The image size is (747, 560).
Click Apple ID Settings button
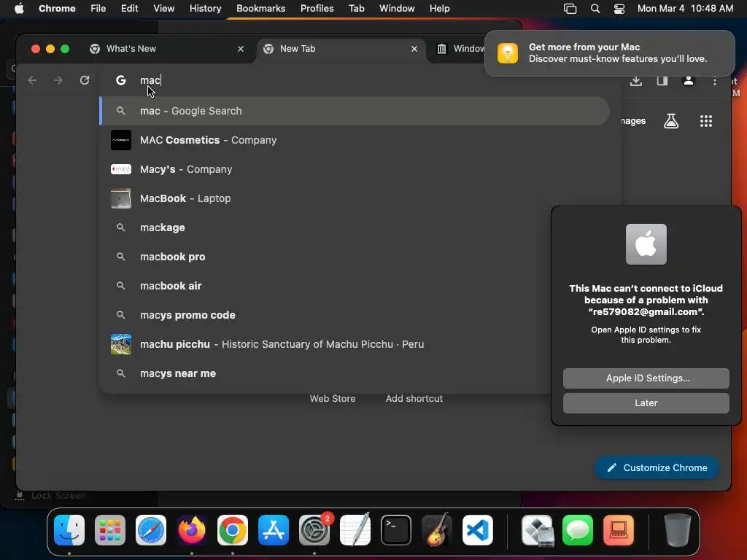pos(646,378)
